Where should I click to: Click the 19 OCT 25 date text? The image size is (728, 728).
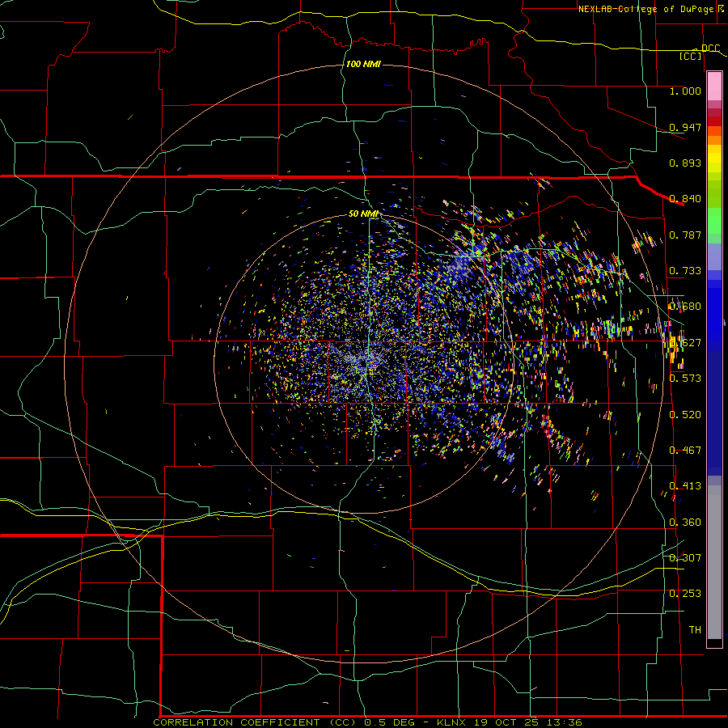click(506, 722)
